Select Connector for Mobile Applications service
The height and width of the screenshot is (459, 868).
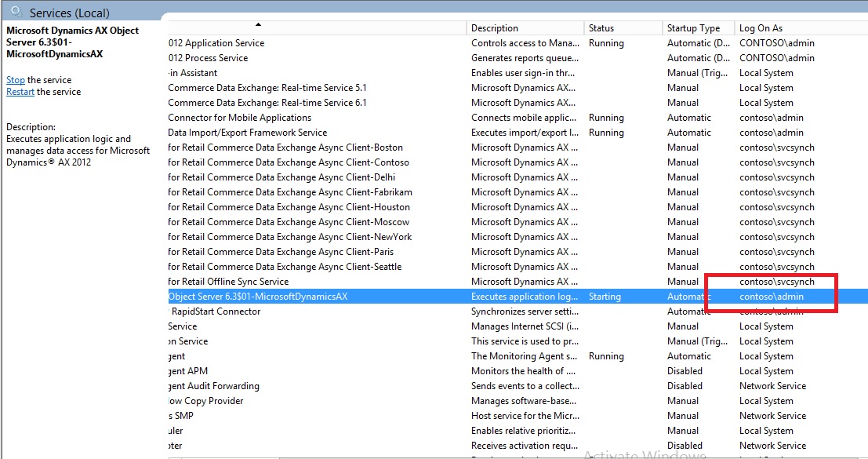(x=251, y=117)
